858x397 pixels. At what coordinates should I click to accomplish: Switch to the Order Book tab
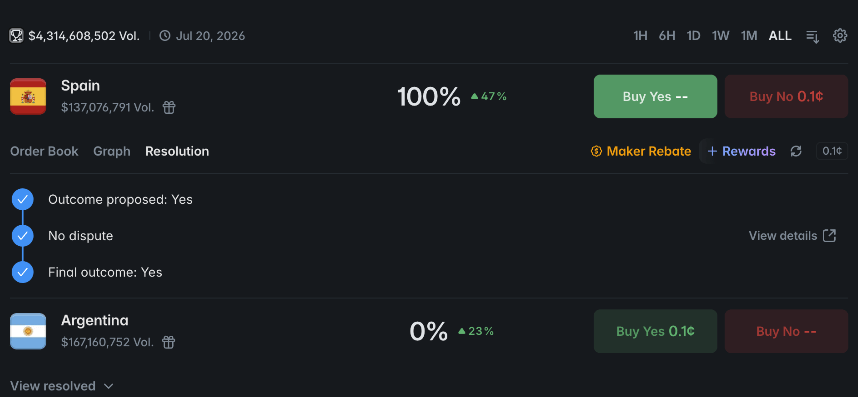[44, 151]
